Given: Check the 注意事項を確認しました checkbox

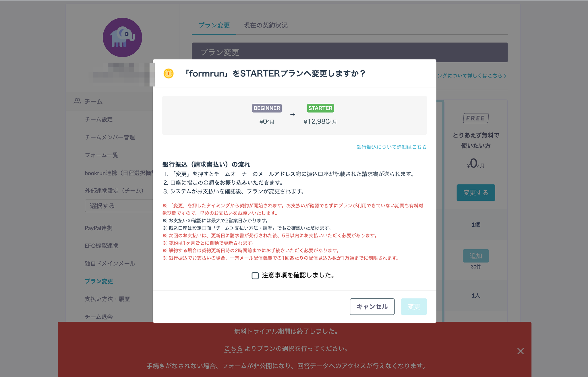Looking at the screenshot, I should tap(255, 276).
